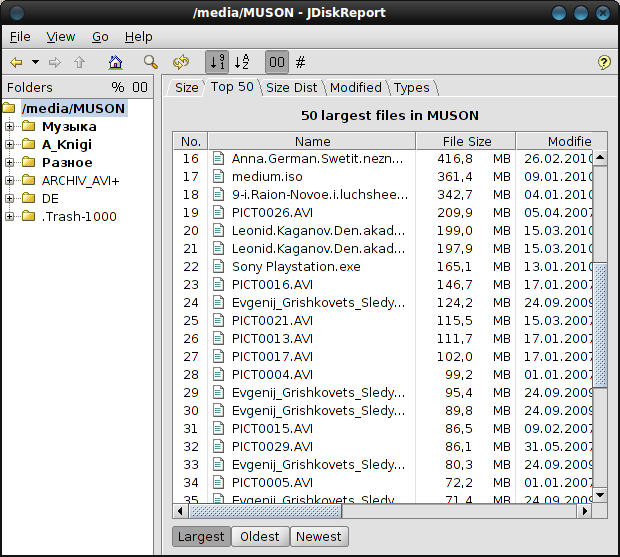Switch to the Size tab
Viewport: 620px width, 557px height.
(186, 87)
